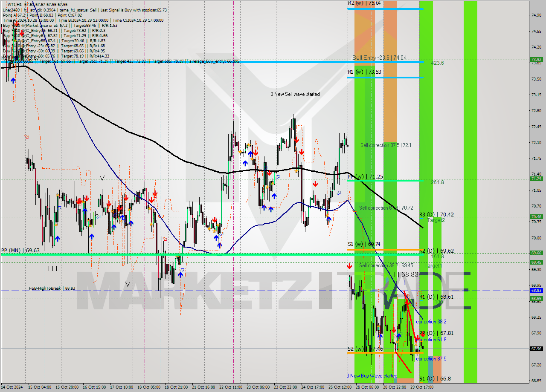The image size is (546, 392).
Task: Click the '22 Oct 11:00' time axis label
Action: point(231,387)
